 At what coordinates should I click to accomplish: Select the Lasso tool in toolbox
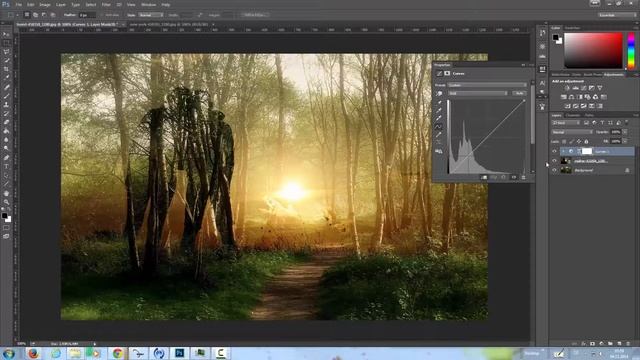[6, 51]
